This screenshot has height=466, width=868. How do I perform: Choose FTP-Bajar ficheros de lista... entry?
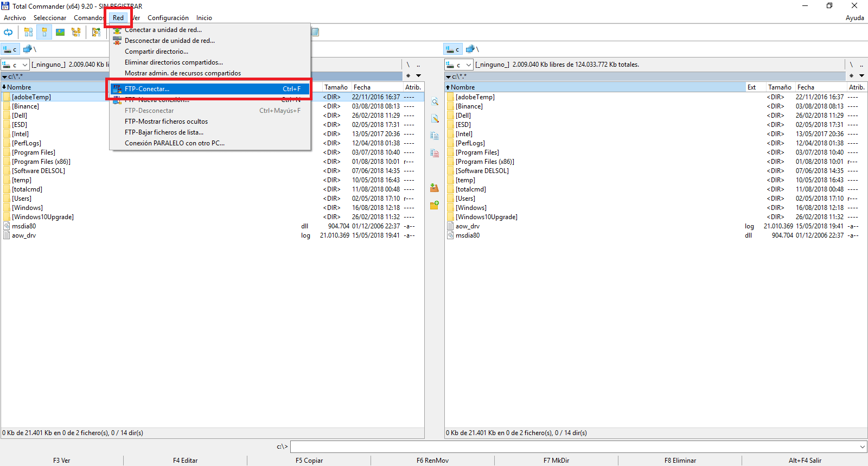[210, 132]
